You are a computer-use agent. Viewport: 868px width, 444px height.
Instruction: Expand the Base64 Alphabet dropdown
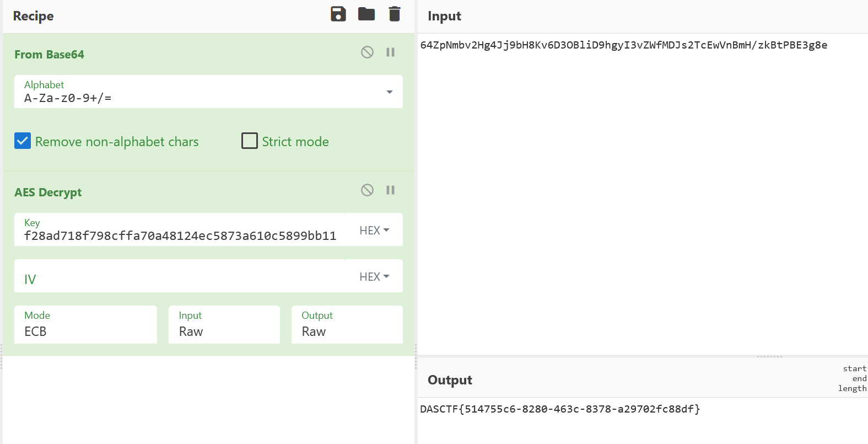(x=389, y=92)
